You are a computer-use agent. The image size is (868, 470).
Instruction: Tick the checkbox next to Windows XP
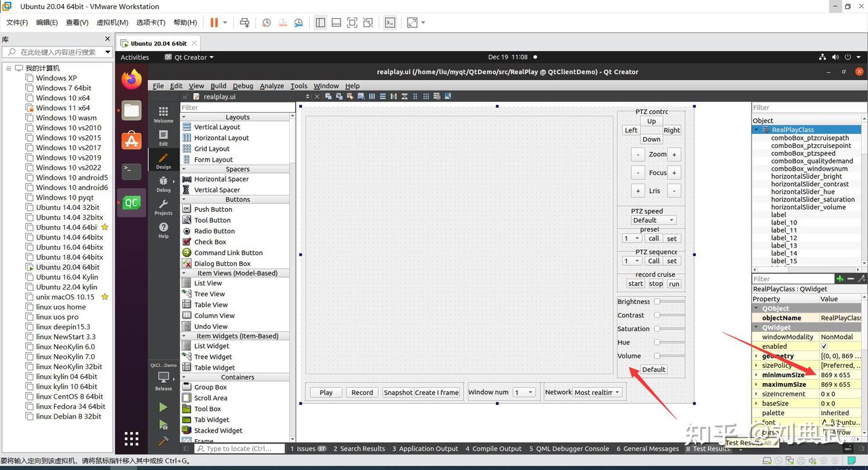[30, 78]
